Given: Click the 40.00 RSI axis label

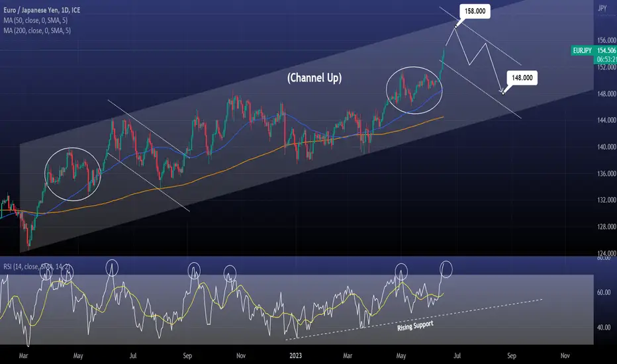Looking at the screenshot, I should coord(604,328).
